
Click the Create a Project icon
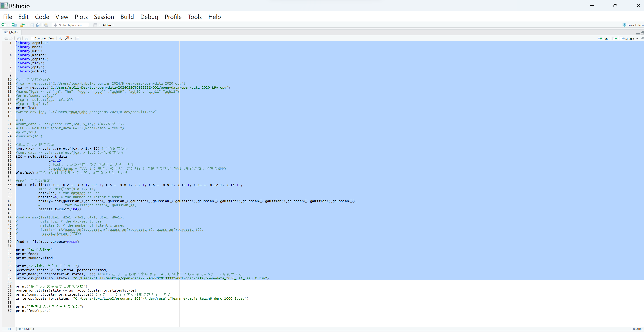[x=14, y=25]
